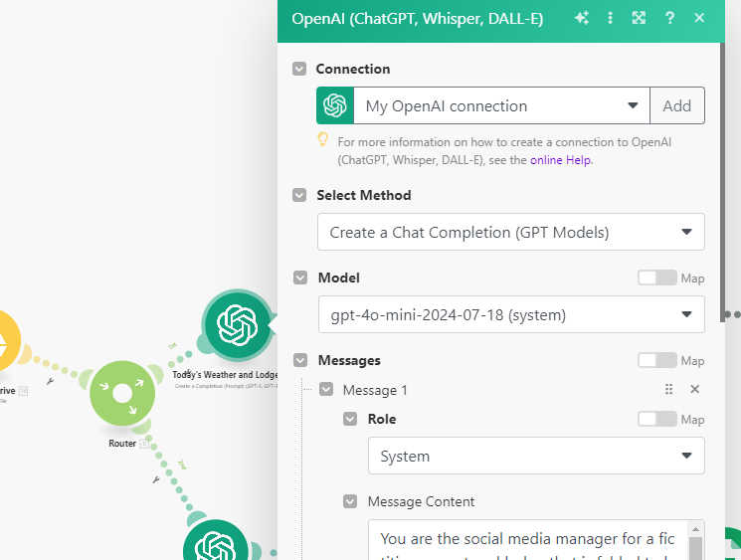The image size is (741, 560).
Task: Click the message content scrollbar up arrow
Action: coord(695,528)
